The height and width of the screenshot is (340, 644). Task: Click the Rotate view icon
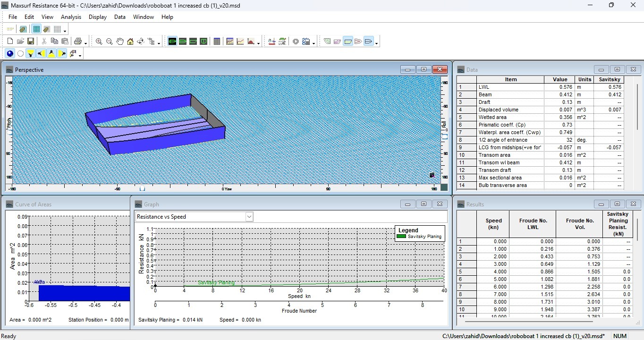[141, 42]
